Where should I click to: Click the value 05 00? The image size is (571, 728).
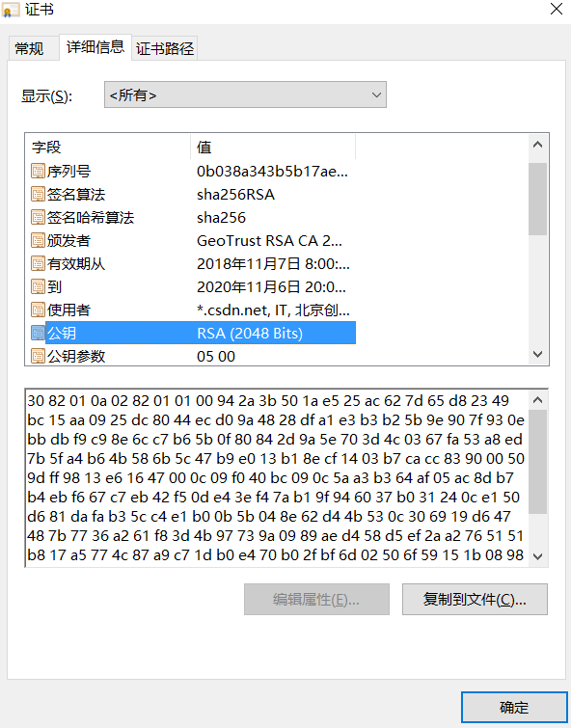(x=216, y=357)
